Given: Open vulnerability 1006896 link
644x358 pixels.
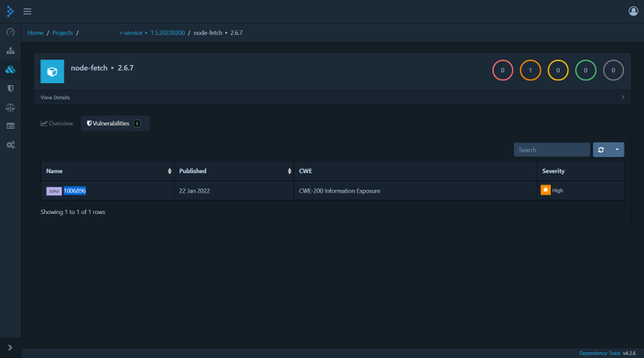Looking at the screenshot, I should tap(74, 190).
